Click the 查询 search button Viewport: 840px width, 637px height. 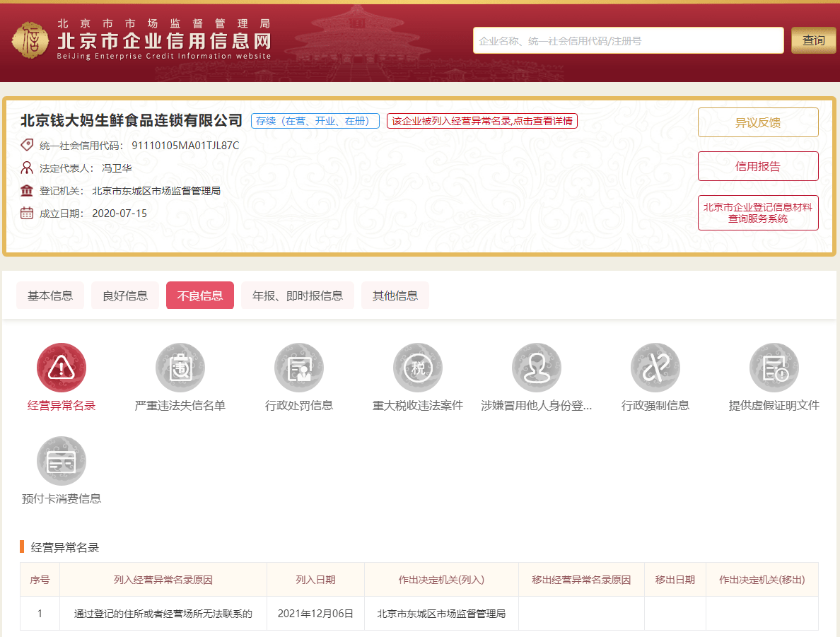(813, 40)
